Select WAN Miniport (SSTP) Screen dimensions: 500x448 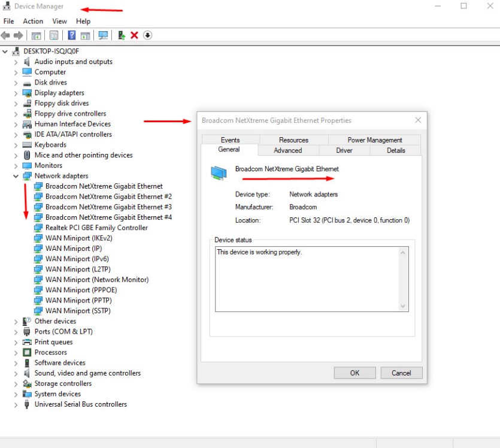click(x=78, y=311)
